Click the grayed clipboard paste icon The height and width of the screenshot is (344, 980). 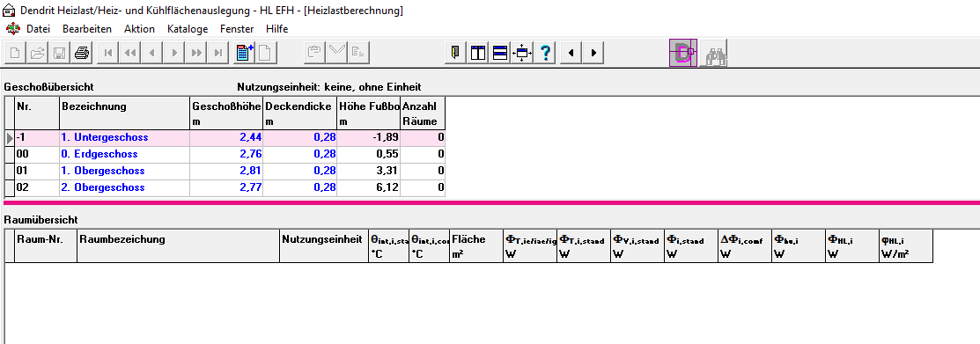(x=315, y=53)
